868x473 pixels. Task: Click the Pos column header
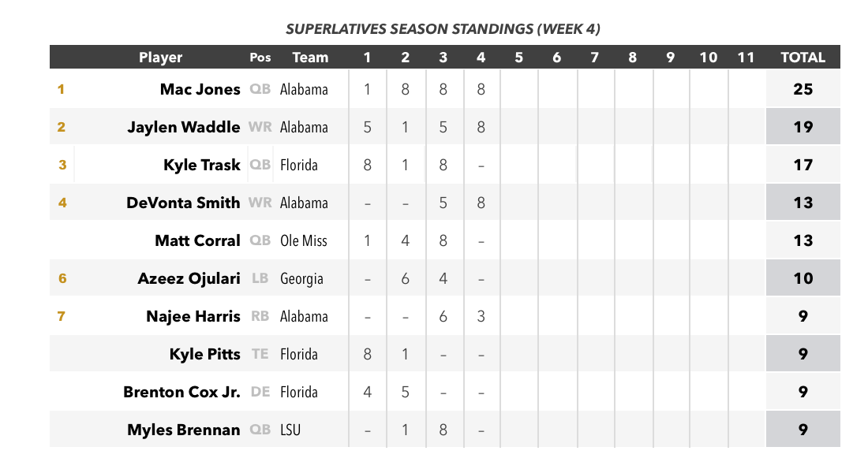[260, 58]
